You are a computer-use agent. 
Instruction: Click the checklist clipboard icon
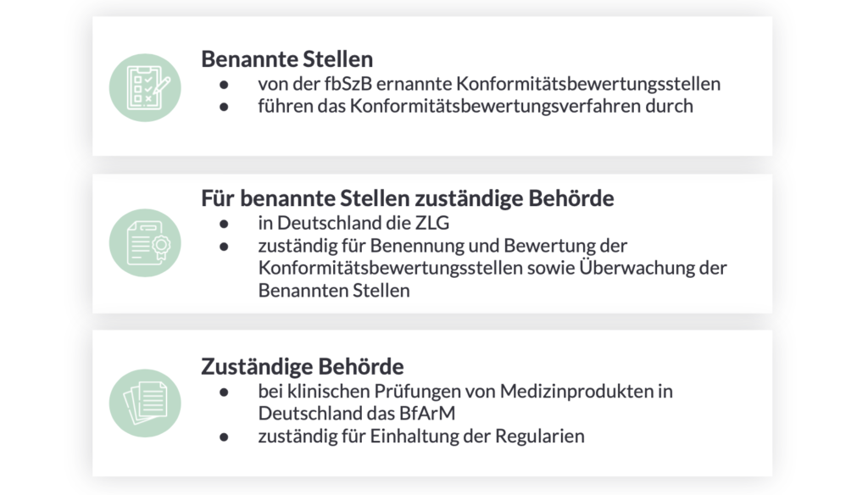coord(145,87)
